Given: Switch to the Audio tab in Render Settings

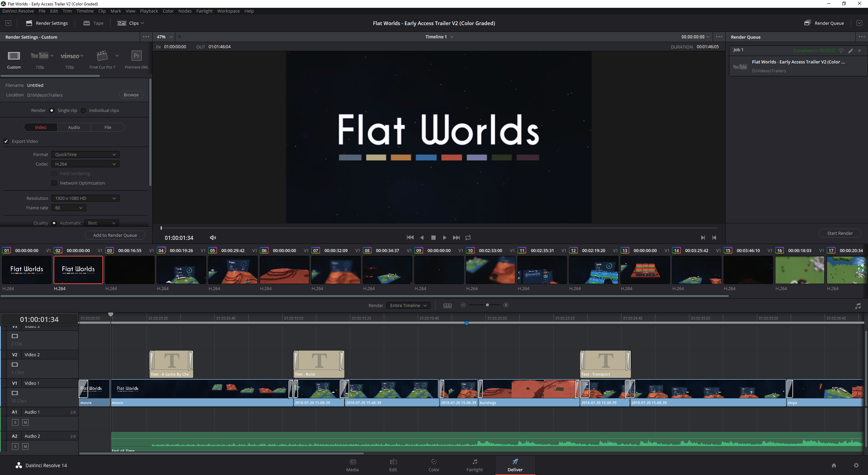Looking at the screenshot, I should pyautogui.click(x=74, y=127).
